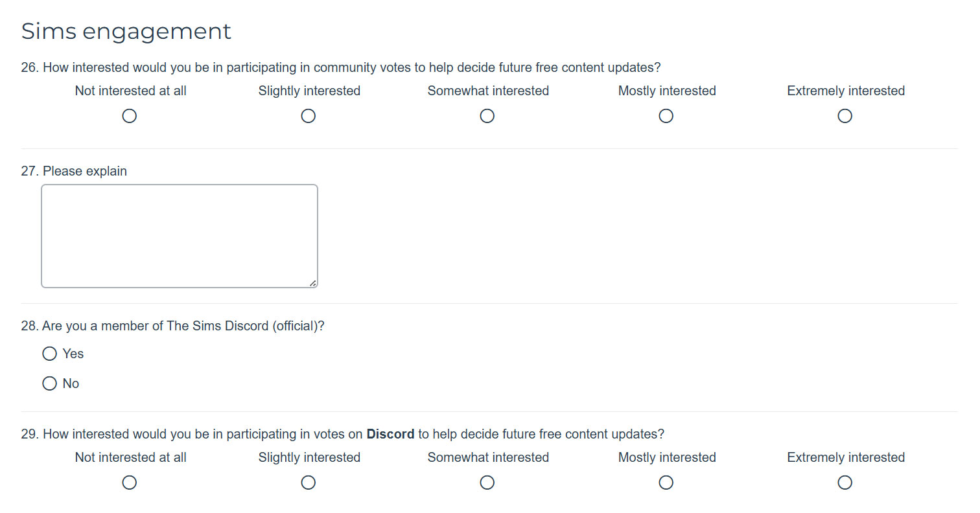This screenshot has width=980, height=513.
Task: Select Yes for Sims Discord membership
Action: (x=50, y=354)
